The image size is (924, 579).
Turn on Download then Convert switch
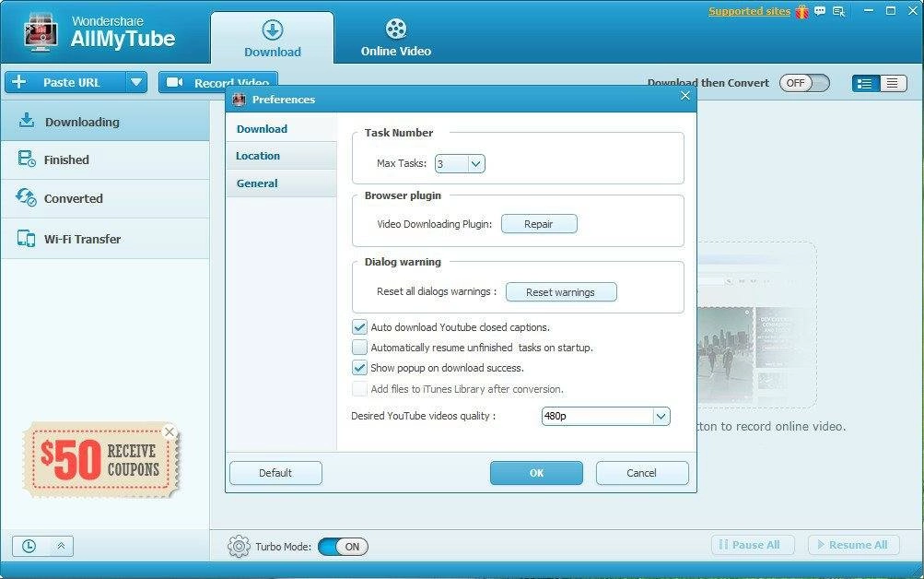(x=804, y=83)
